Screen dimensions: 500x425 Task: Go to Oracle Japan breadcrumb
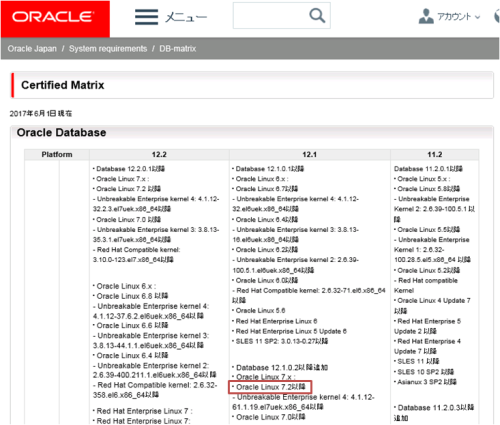(32, 49)
